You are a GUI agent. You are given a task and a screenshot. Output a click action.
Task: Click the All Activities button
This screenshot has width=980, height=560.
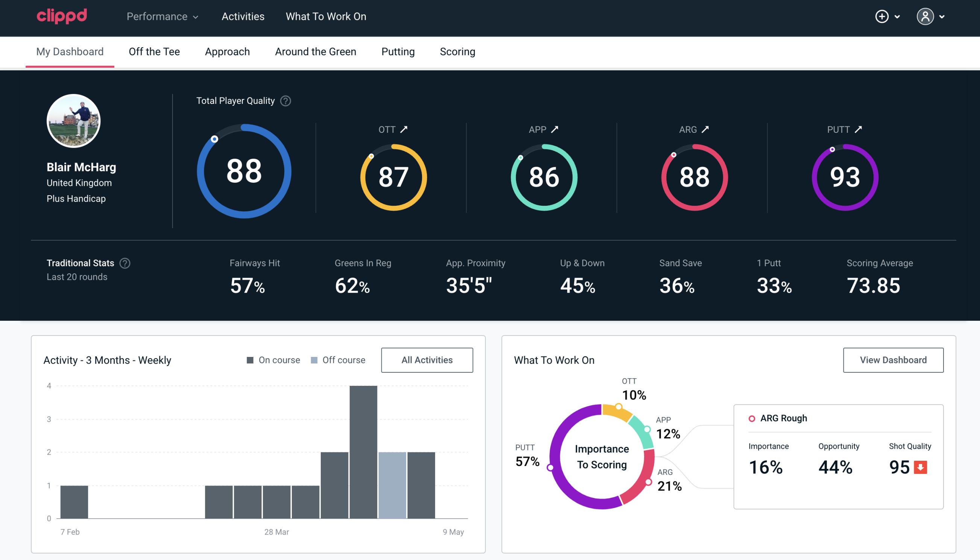[427, 360]
